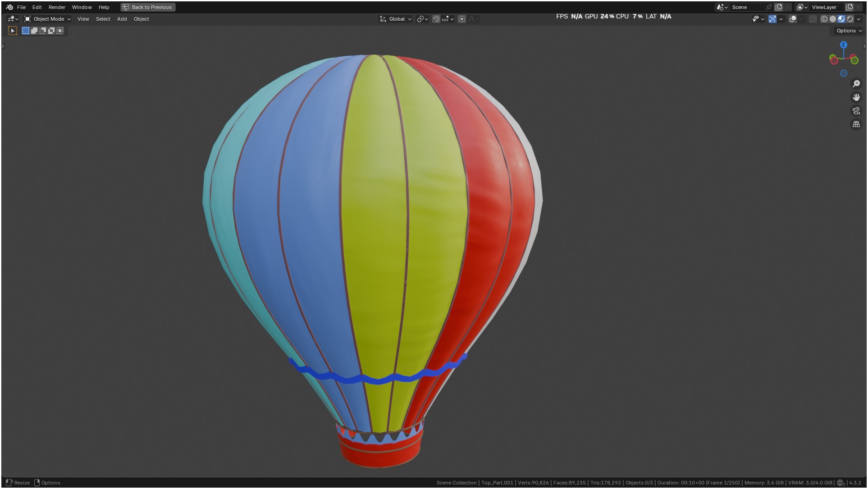Image resolution: width=868 pixels, height=489 pixels.
Task: Choose Invert Selection mode icon
Action: [51, 31]
